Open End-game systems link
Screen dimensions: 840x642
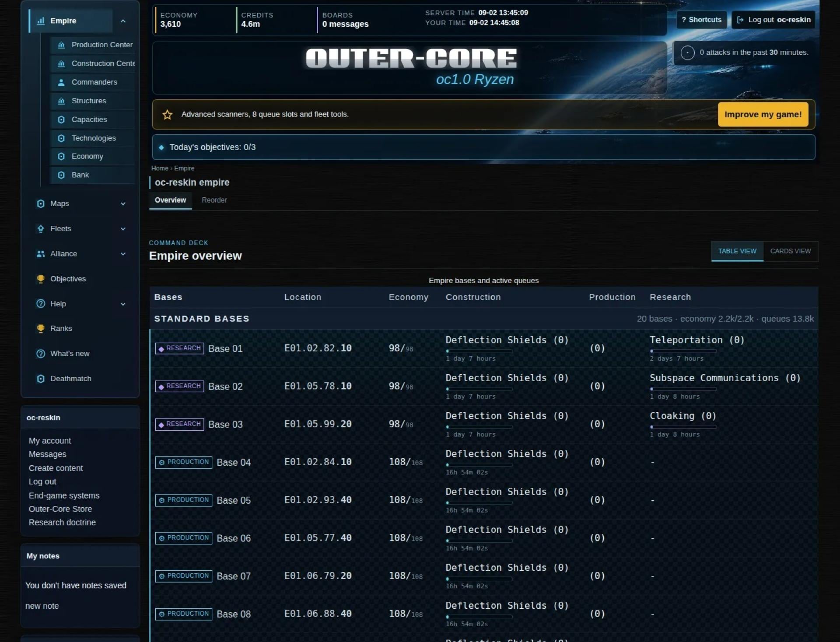coord(64,495)
